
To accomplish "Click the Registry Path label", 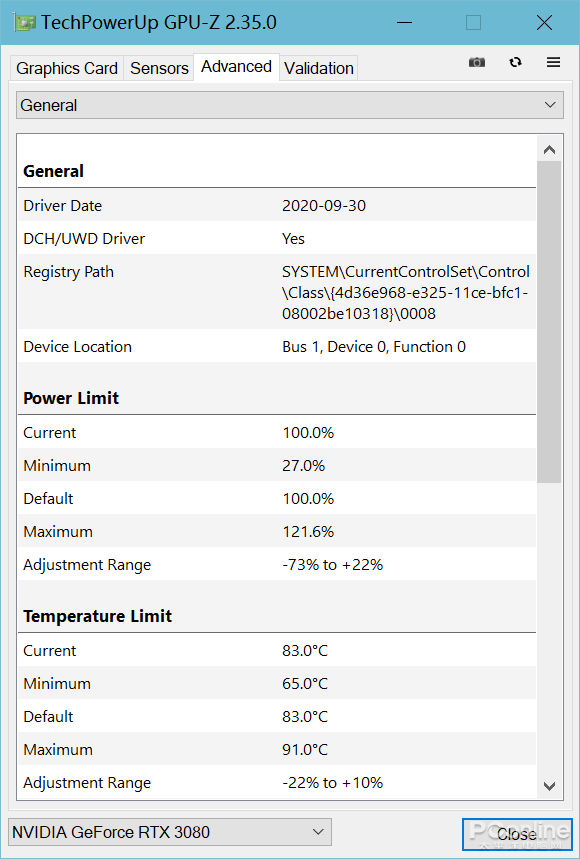I will pyautogui.click(x=68, y=272).
